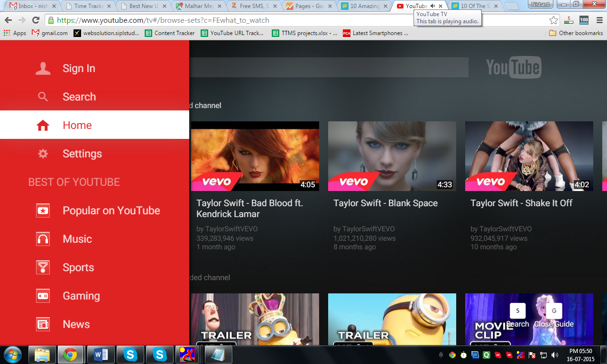
Task: Click the Action Center flag icon in the tray
Action: click(x=532, y=355)
